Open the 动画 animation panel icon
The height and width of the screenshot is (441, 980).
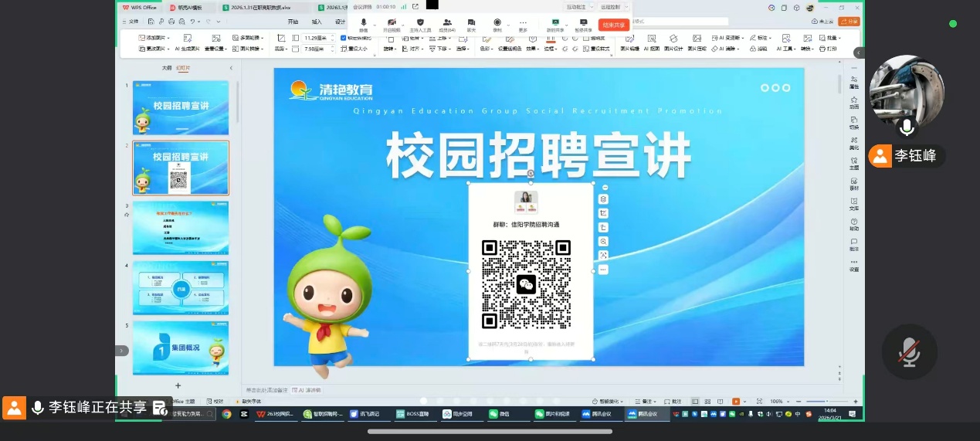point(854,103)
